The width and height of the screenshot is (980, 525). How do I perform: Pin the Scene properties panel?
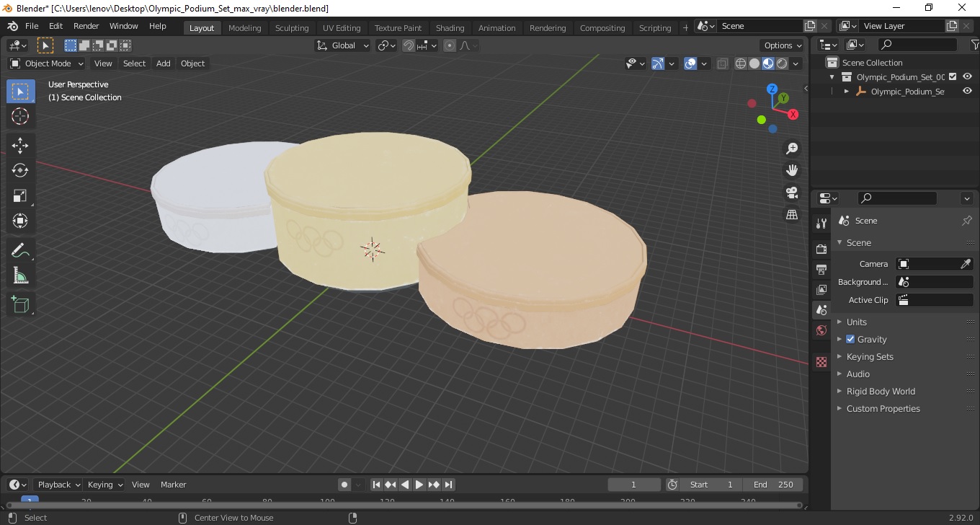pyautogui.click(x=967, y=221)
